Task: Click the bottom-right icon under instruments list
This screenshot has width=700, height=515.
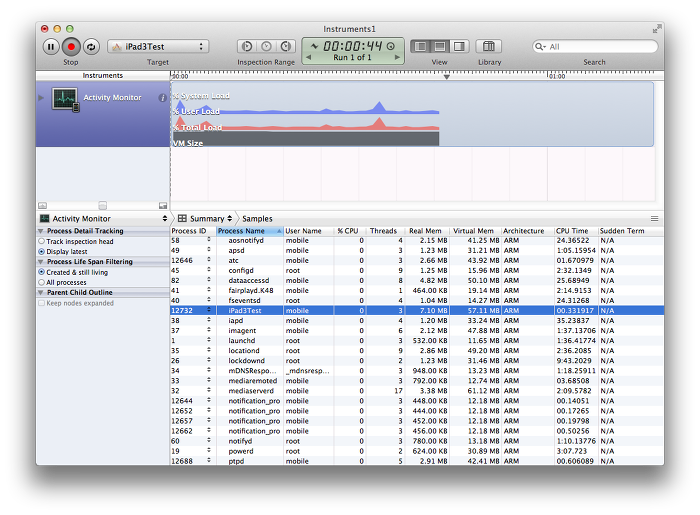Action: (163, 206)
